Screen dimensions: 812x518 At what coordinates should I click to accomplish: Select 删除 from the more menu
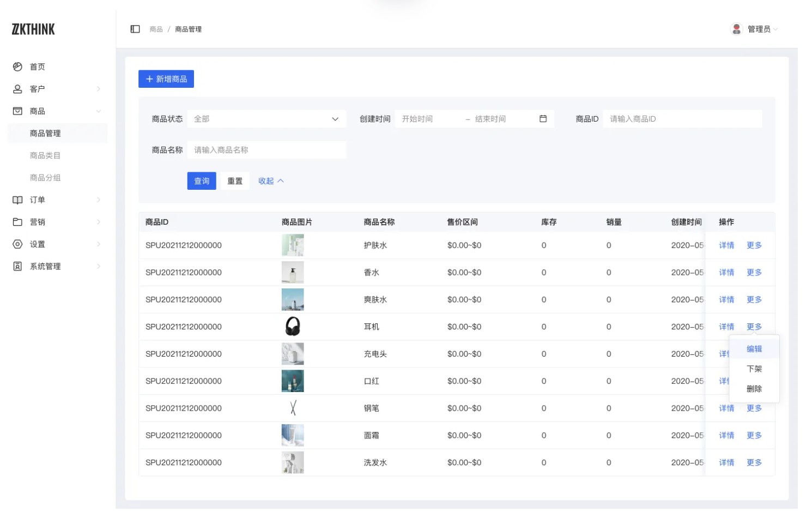pyautogui.click(x=754, y=389)
